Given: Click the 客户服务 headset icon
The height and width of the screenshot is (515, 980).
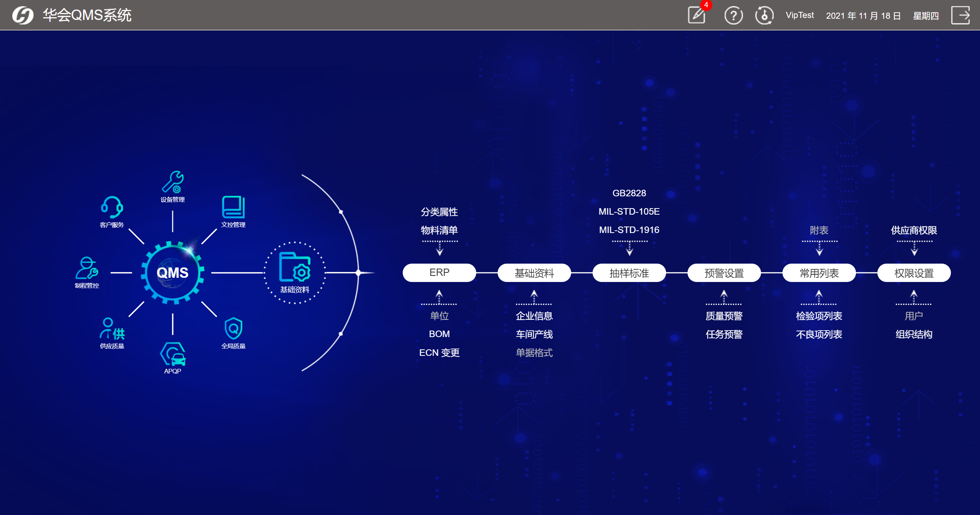Looking at the screenshot, I should pyautogui.click(x=112, y=207).
